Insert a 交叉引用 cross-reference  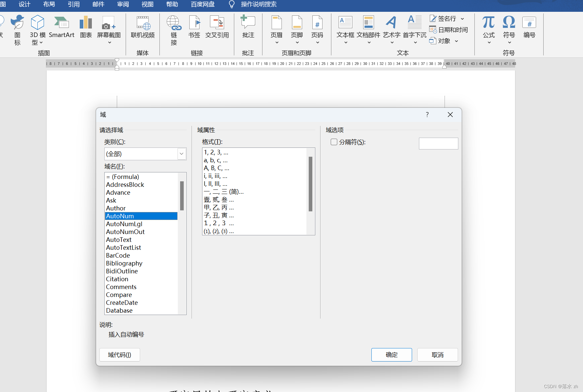click(x=217, y=27)
